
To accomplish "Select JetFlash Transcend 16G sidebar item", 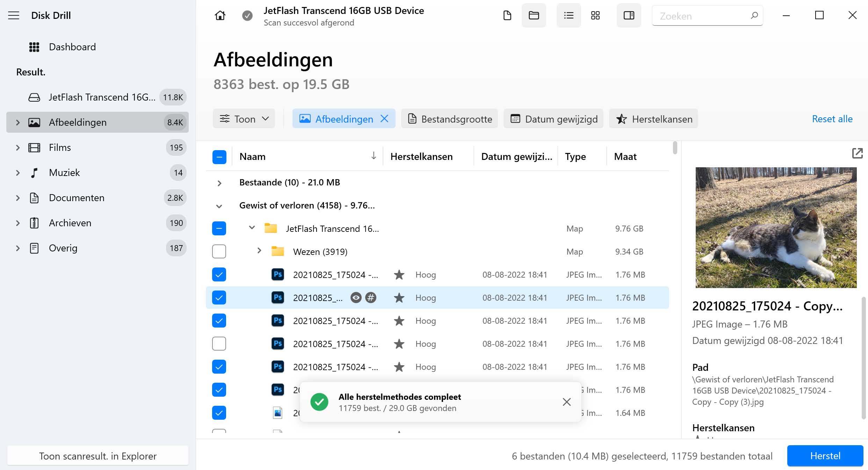I will pos(97,97).
